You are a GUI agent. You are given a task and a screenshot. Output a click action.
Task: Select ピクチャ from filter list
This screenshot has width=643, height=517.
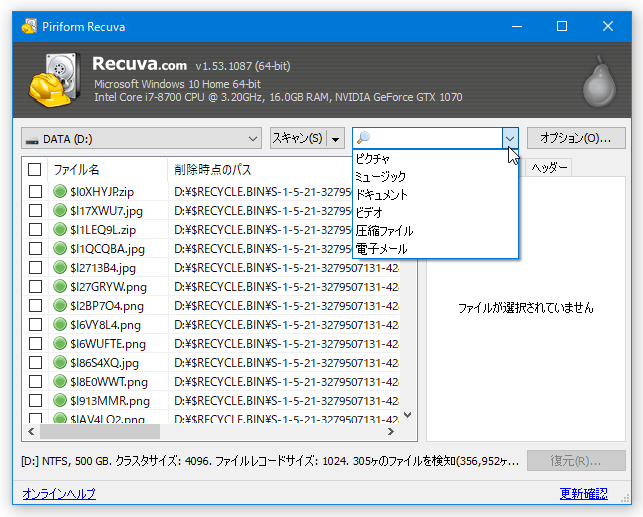tap(435, 159)
